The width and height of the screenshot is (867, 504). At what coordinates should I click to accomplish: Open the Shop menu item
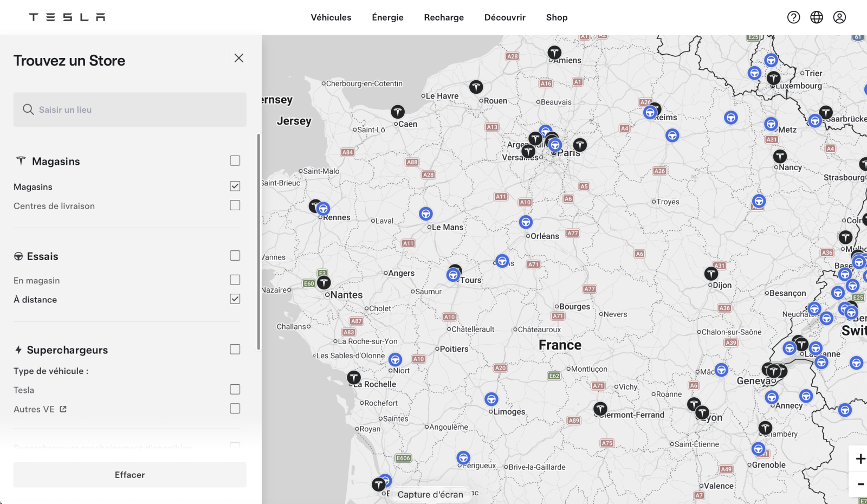(557, 17)
